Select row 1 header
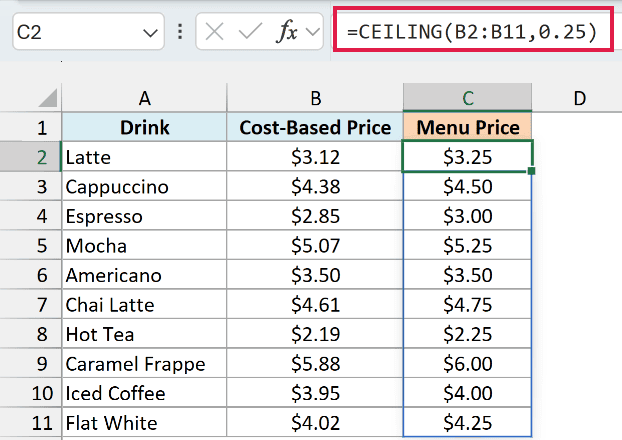This screenshot has width=622, height=440. point(31,127)
